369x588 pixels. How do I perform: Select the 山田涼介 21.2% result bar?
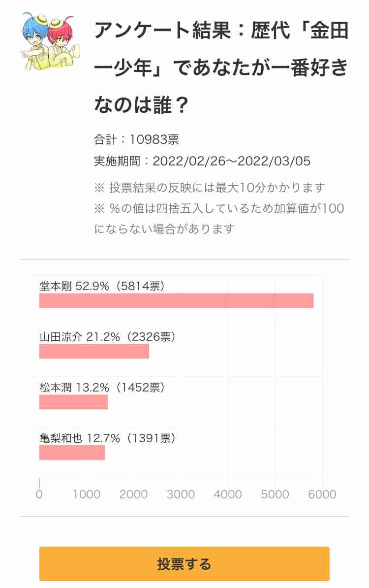[x=94, y=352]
